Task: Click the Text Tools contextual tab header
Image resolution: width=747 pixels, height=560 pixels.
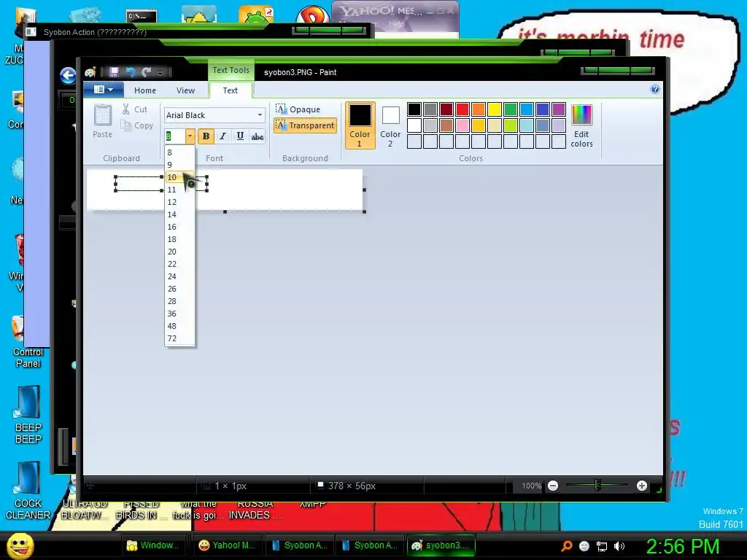Action: pos(231,70)
